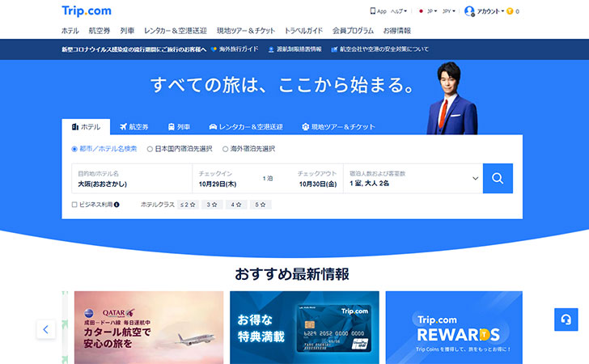Click the Trip Coins gold coin icon
This screenshot has height=364, width=589.
510,11
